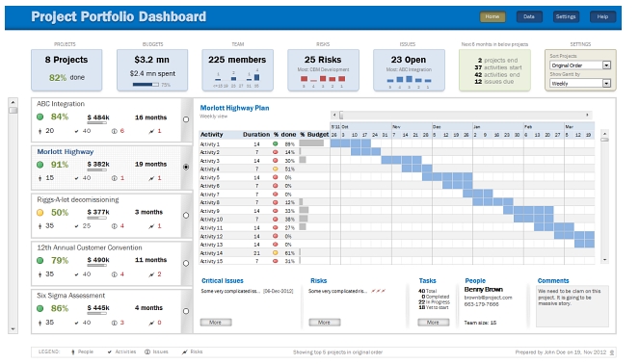Click the Morlott Highway Plan heading

(234, 108)
